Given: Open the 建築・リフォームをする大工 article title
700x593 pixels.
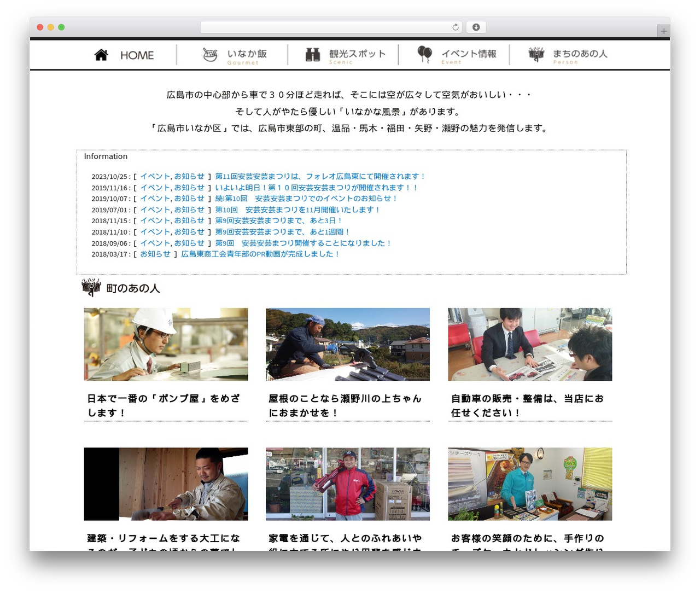Looking at the screenshot, I should pos(164,542).
